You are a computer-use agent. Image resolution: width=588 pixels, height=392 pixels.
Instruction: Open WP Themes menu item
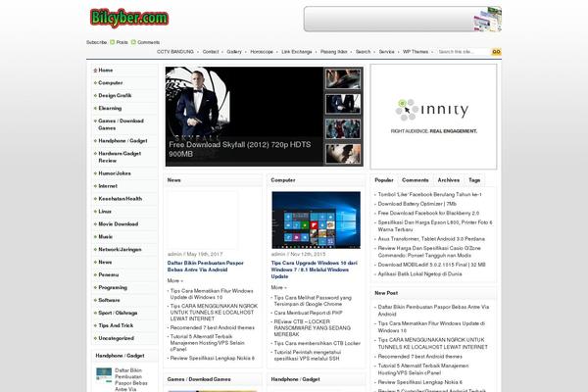(x=416, y=52)
